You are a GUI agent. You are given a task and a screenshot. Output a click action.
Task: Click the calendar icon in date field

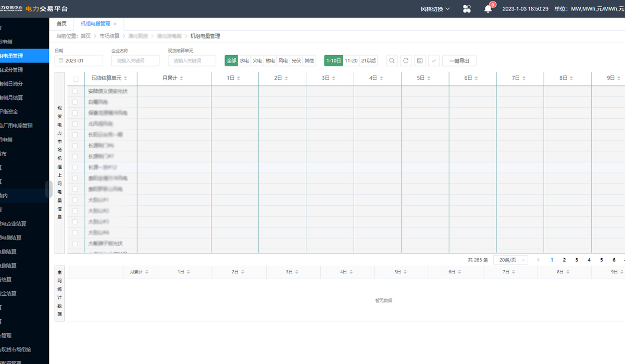(61, 60)
